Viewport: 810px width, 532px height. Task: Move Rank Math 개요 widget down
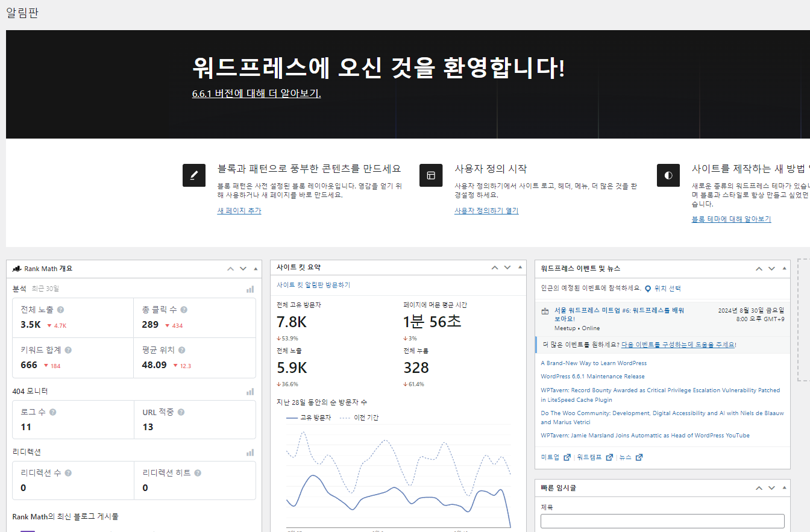[x=243, y=269]
